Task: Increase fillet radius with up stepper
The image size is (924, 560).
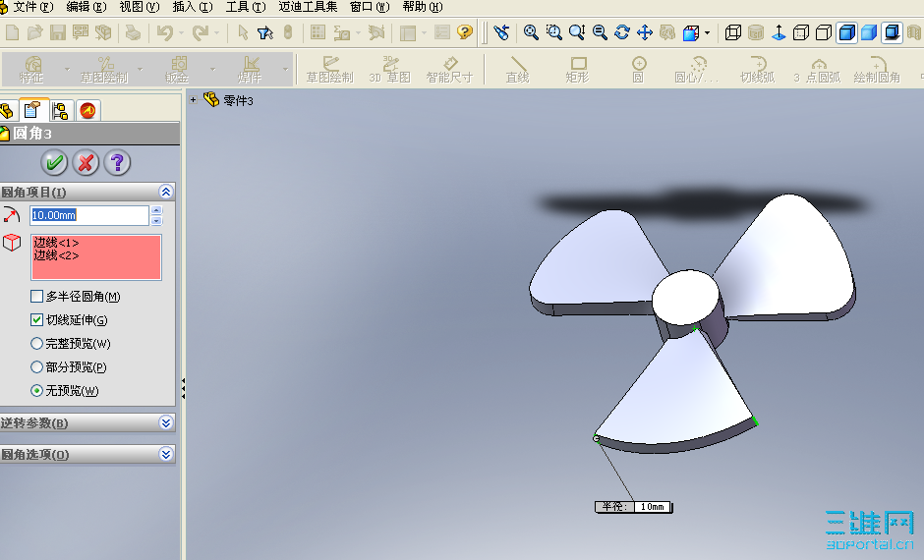Action: tap(156, 210)
